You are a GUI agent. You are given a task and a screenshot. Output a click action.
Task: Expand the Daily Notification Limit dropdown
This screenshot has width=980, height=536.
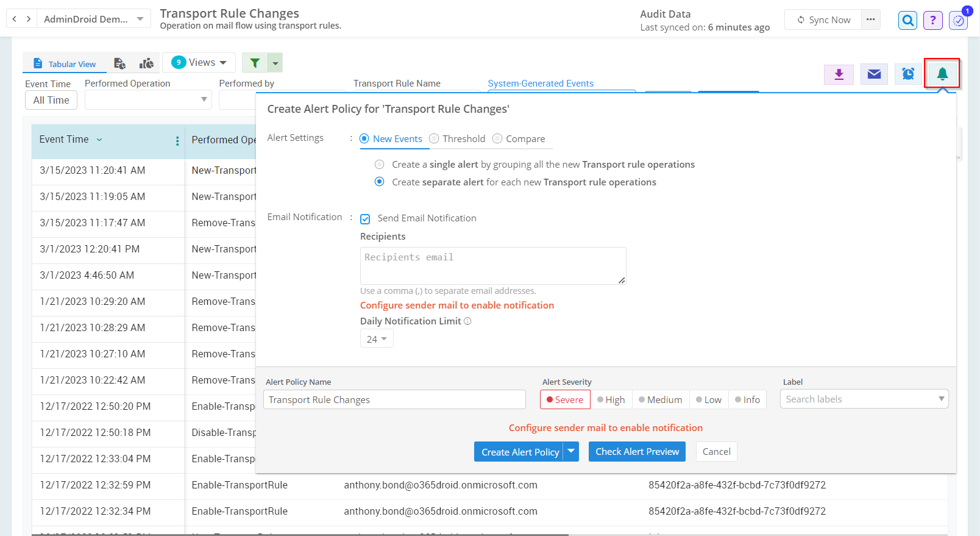tap(377, 339)
